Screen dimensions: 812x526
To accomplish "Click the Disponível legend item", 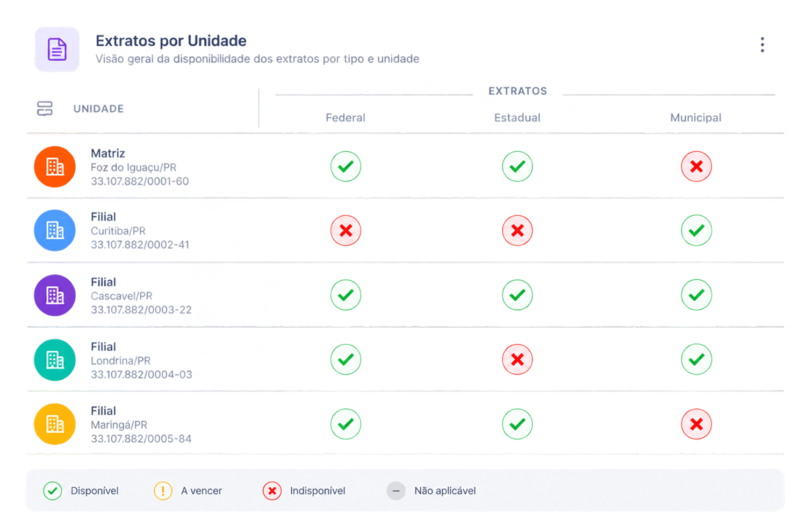I will (81, 491).
